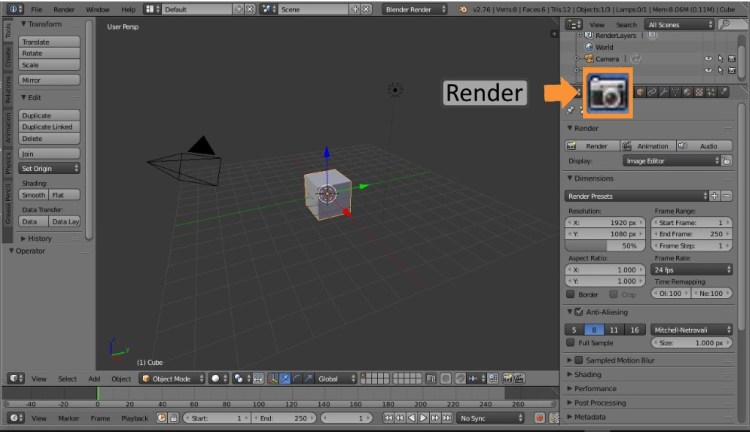Viewport: 750px width, 432px height.
Task: Enable the Sampled Motion Blur checkbox
Action: pyautogui.click(x=579, y=360)
